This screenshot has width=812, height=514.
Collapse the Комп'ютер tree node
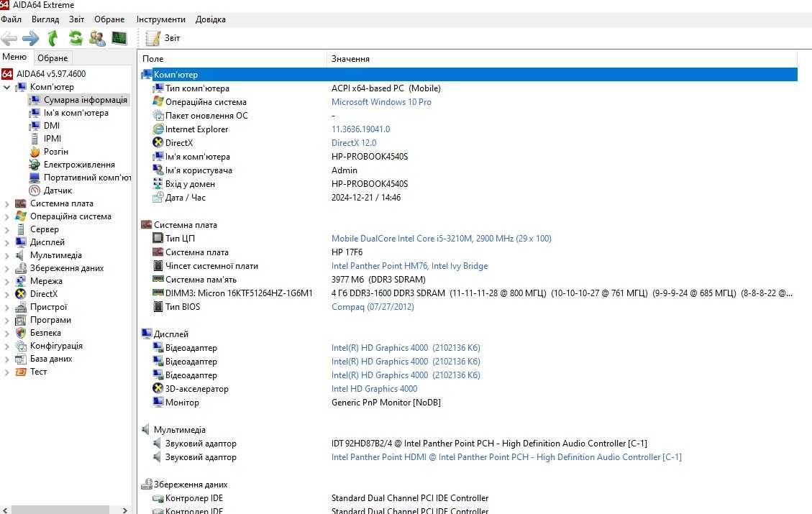(x=6, y=88)
